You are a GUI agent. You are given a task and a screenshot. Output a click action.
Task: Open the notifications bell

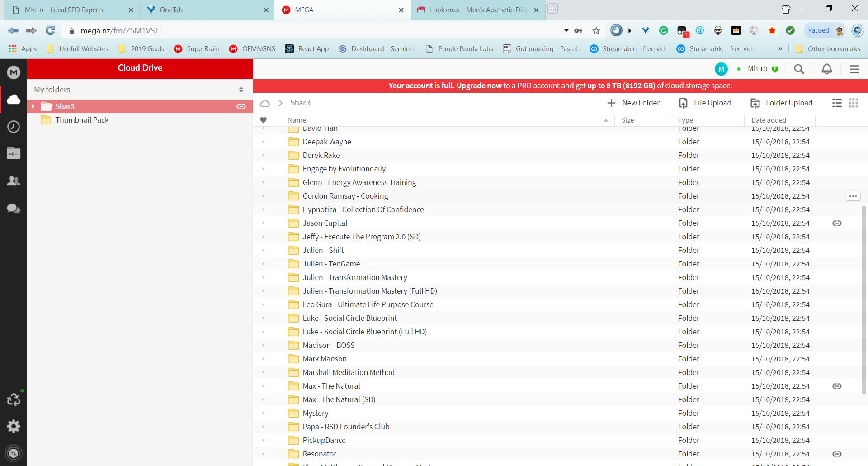coord(827,69)
